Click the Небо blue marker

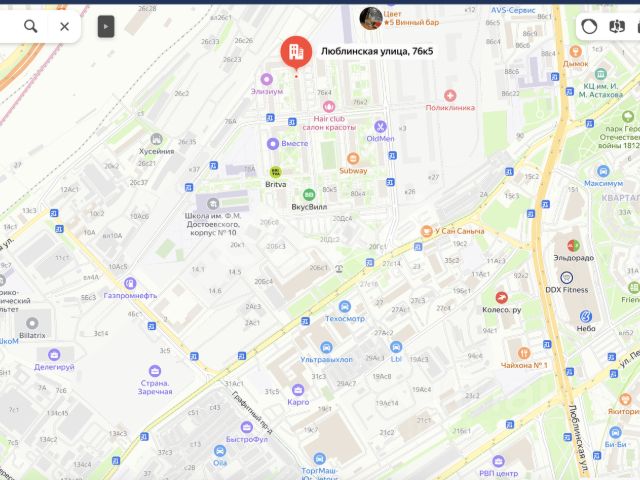(586, 316)
